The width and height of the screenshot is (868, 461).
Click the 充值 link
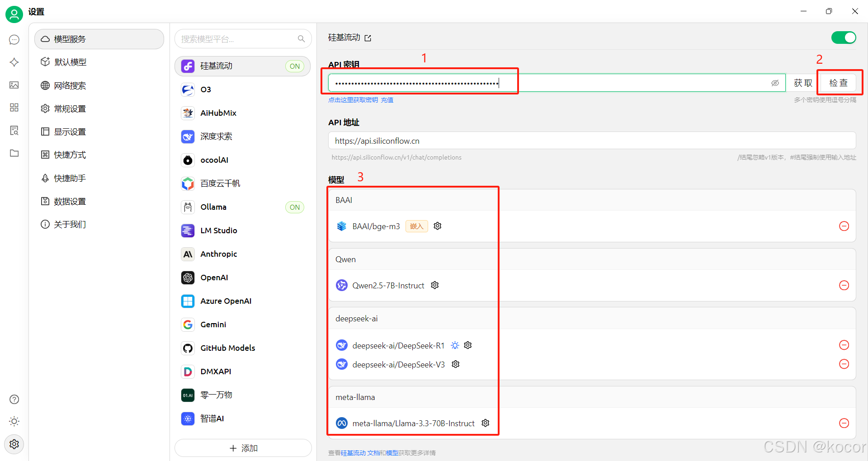point(387,100)
